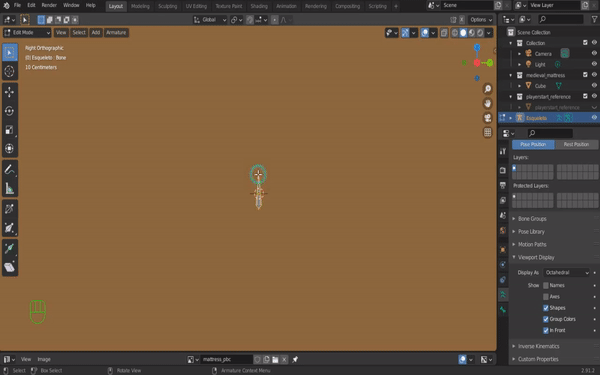Pin the mattress_pbc image
Screen dimensions: 600x375
point(295,359)
